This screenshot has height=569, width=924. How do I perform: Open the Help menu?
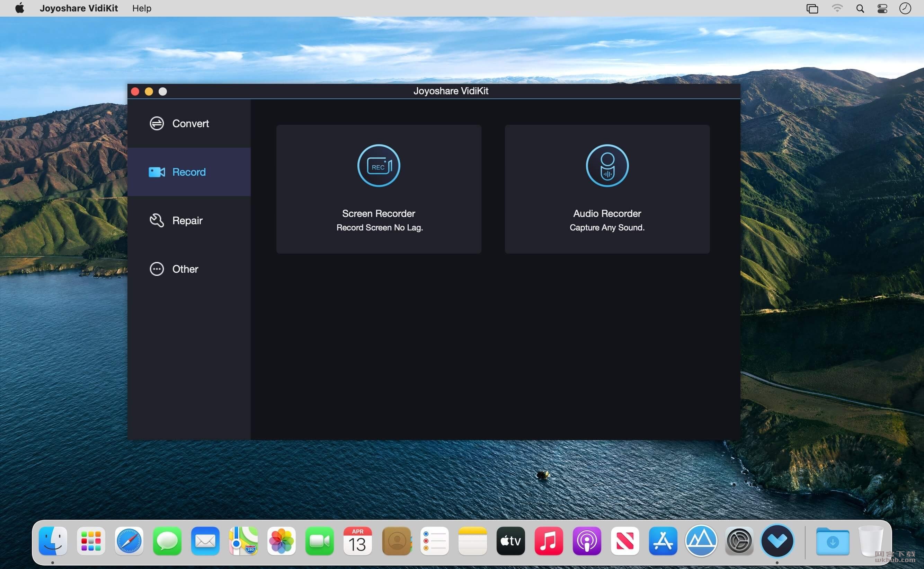[x=142, y=8]
